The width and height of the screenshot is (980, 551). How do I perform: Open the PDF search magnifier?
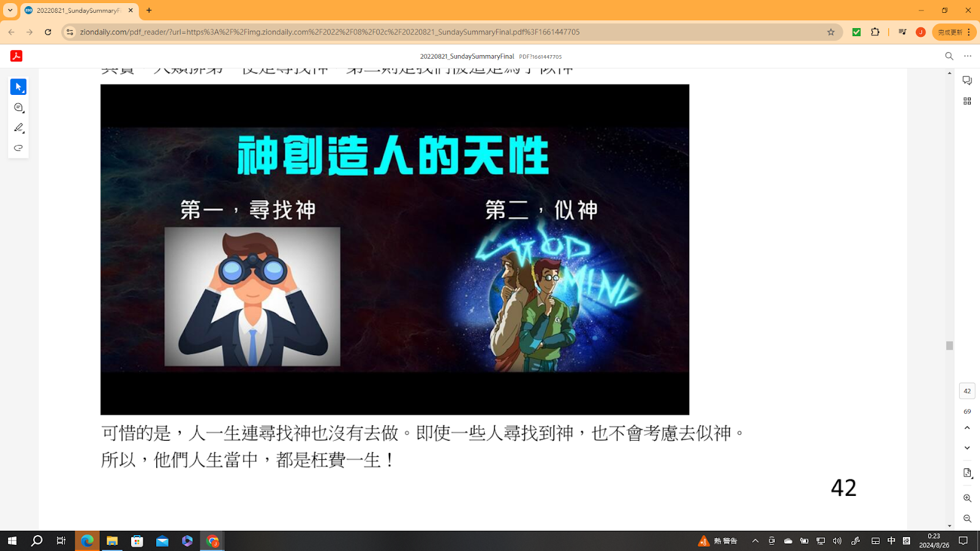(x=949, y=56)
